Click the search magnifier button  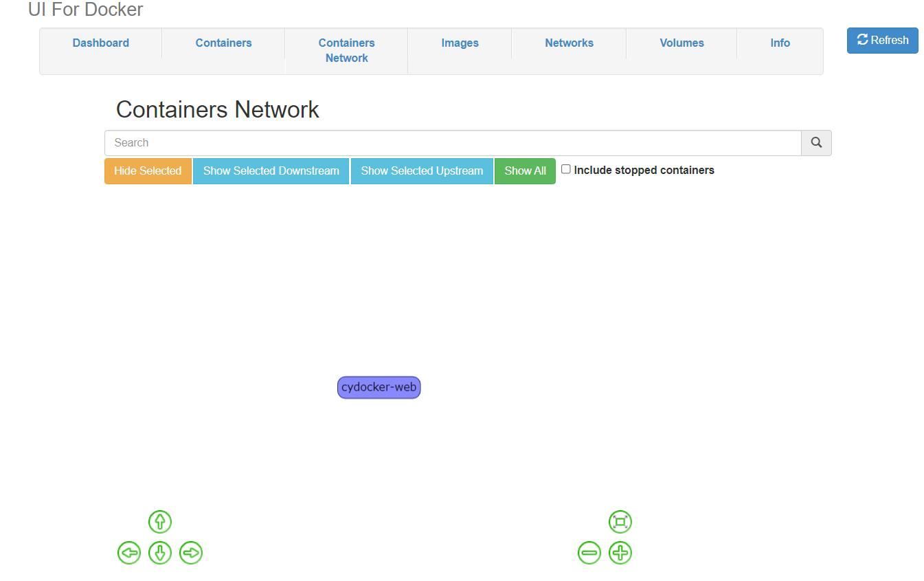click(816, 143)
